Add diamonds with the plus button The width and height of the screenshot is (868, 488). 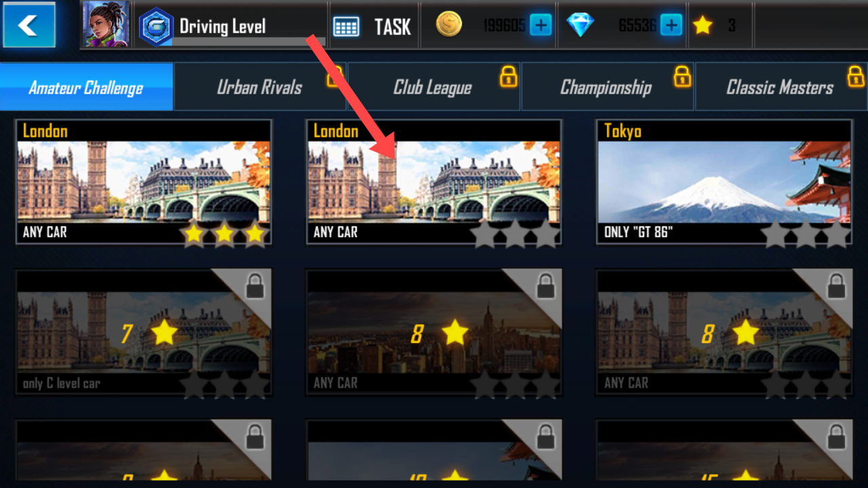click(671, 26)
